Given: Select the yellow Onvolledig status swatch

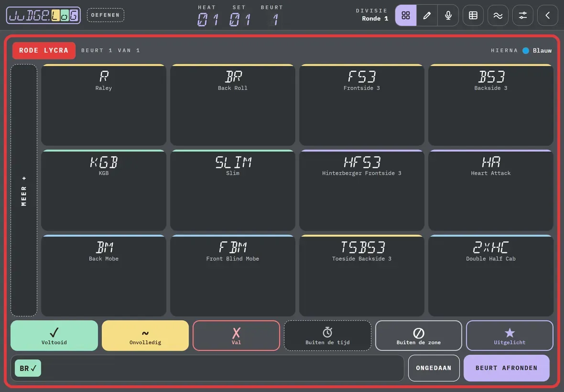Looking at the screenshot, I should (x=145, y=336).
